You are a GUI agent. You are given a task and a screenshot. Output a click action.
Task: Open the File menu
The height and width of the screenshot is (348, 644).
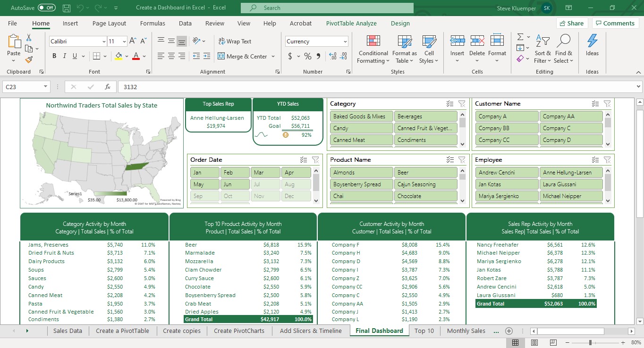click(x=12, y=23)
